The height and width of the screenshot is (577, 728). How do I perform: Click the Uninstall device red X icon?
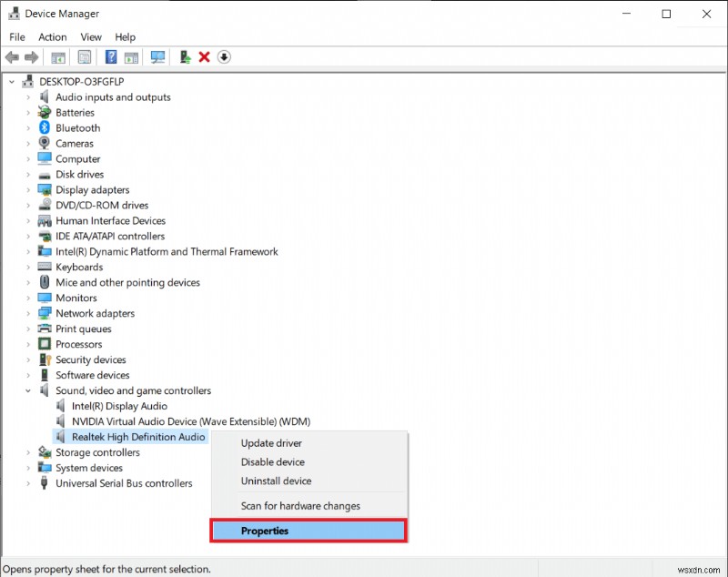[x=203, y=56]
